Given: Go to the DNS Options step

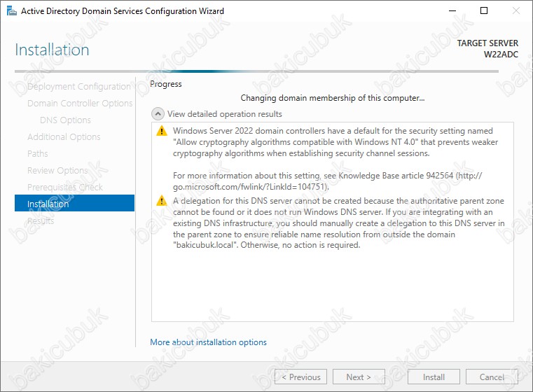Looking at the screenshot, I should 65,120.
